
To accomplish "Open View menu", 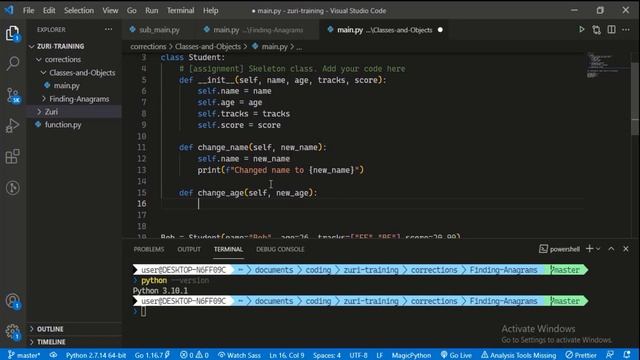I will [x=110, y=10].
